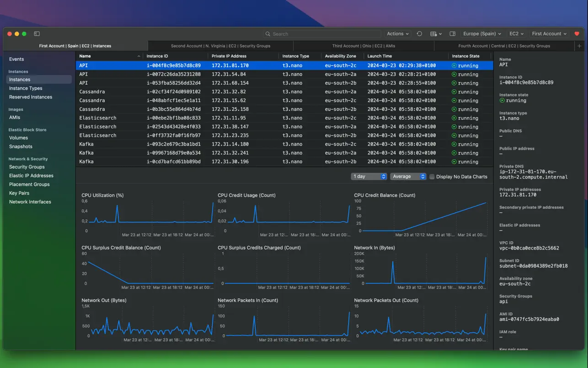Enable Display No Data Charts checkbox

pos(432,177)
